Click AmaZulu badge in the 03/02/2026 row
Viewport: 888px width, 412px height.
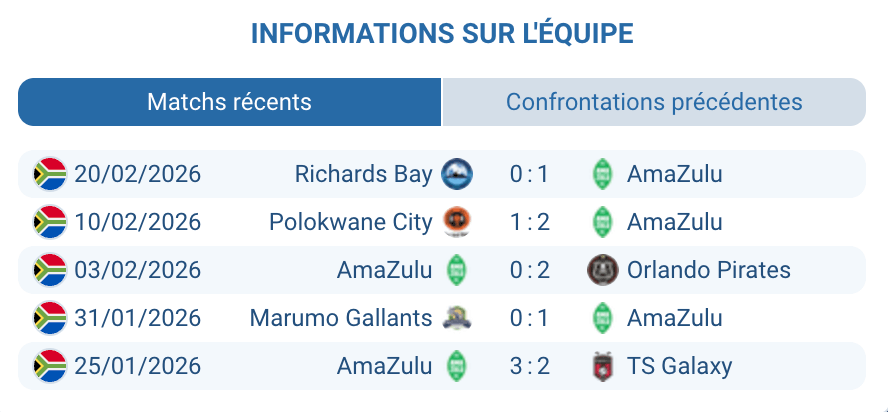pyautogui.click(x=457, y=270)
